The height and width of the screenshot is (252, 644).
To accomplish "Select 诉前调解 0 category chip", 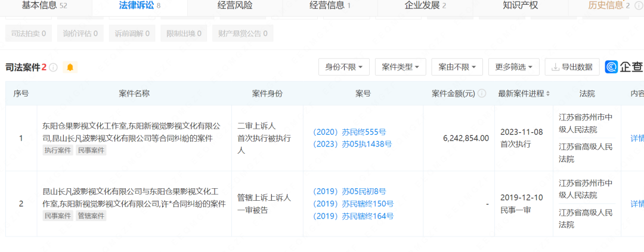I will [132, 33].
